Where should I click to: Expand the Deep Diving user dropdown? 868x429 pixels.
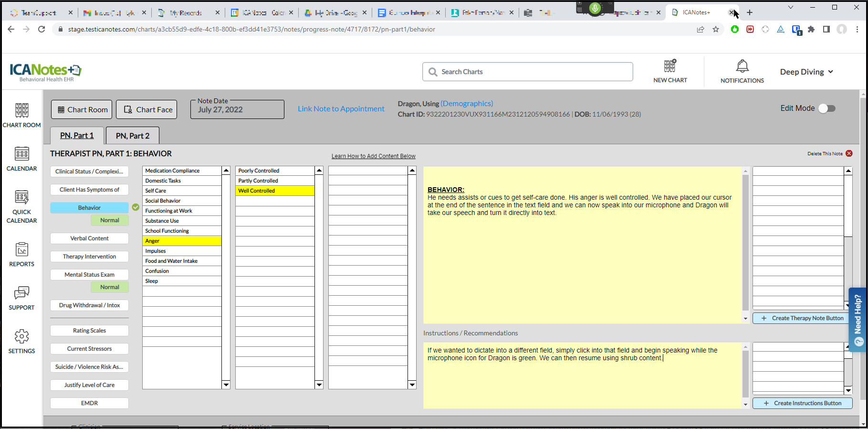pyautogui.click(x=806, y=72)
